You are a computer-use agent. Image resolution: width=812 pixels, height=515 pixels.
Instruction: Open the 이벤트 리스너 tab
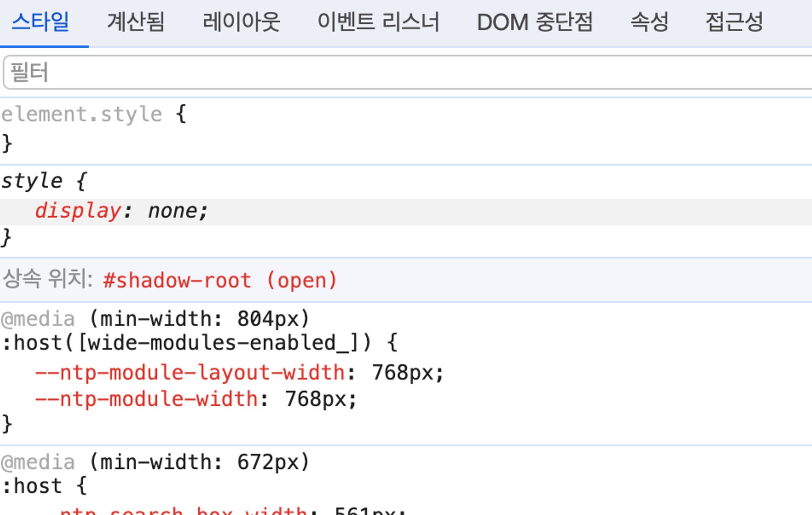(x=378, y=22)
